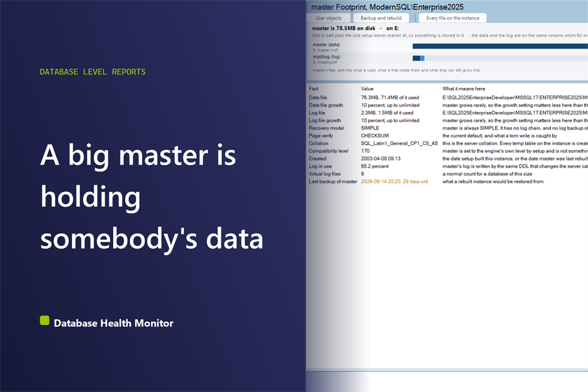Viewport: 588px width, 392px height.
Task: Select the Page verify row label
Action: click(321, 136)
